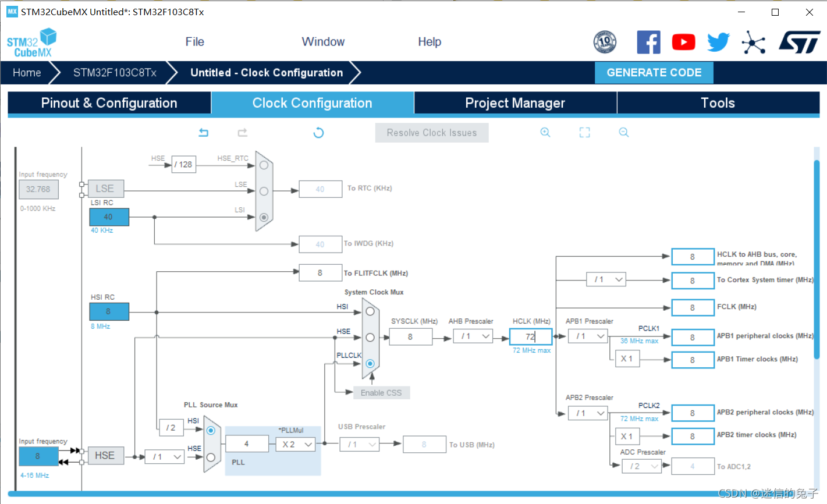Screen dimensions: 827x504
Task: Open the Cortex System timer /1 dropdown
Action: [606, 279]
